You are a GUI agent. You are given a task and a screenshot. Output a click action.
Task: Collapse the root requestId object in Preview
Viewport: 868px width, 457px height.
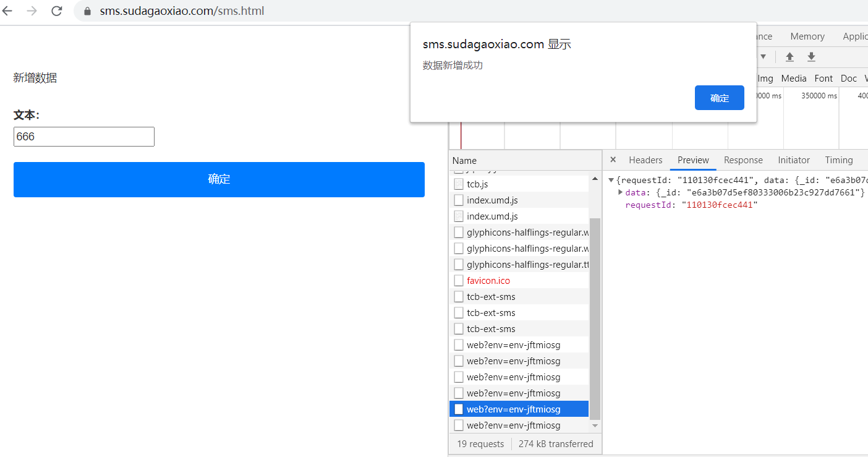[611, 180]
